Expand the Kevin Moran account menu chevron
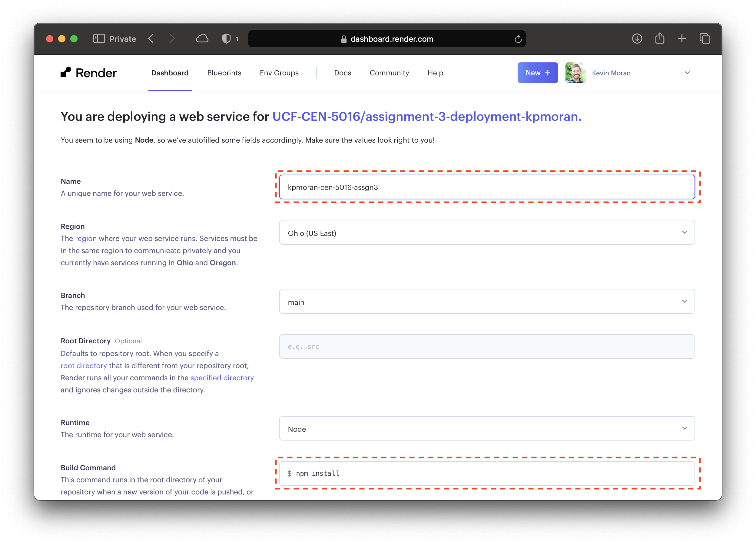The image size is (756, 545). (687, 73)
